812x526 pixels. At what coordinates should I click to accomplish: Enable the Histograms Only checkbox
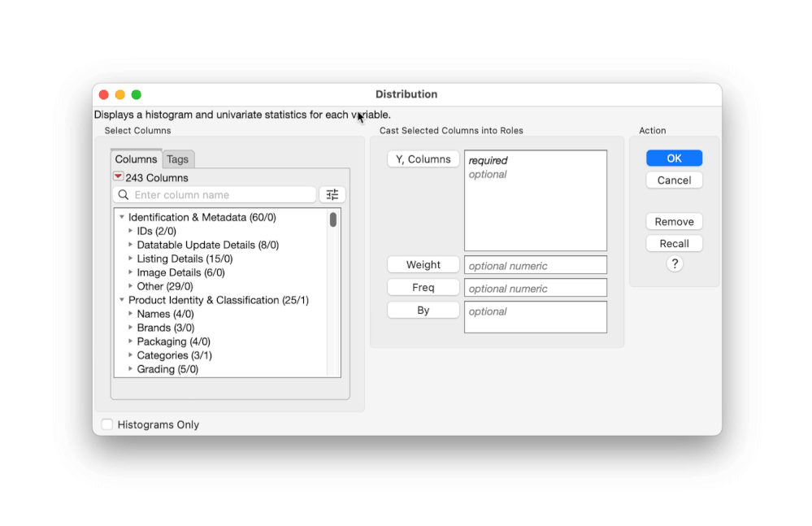coord(107,424)
